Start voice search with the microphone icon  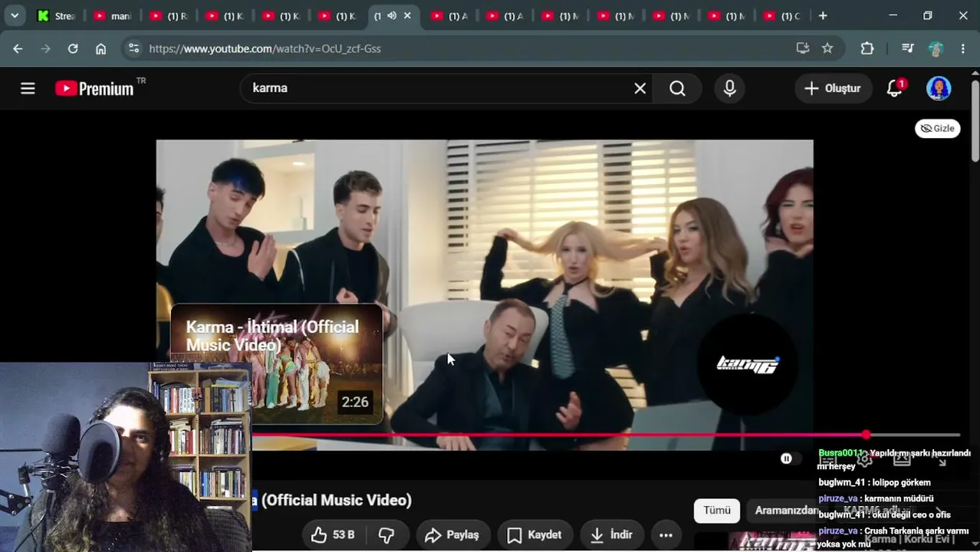click(x=729, y=88)
